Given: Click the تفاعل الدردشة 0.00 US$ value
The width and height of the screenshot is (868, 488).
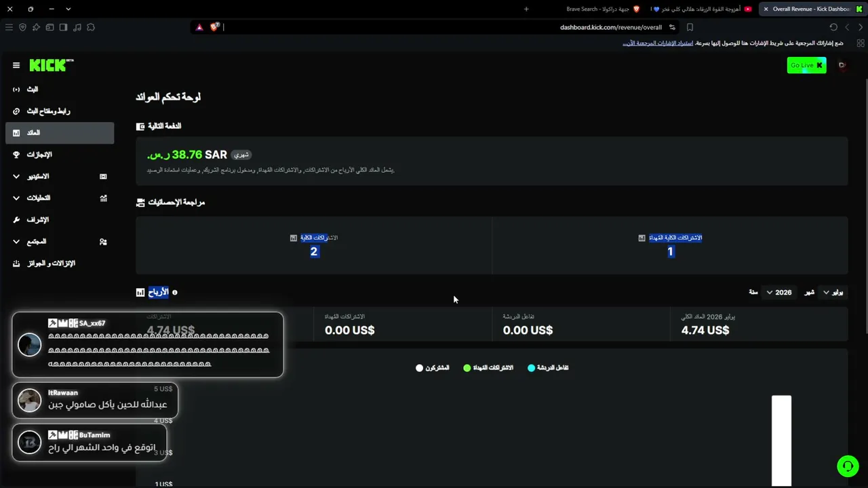Looking at the screenshot, I should click(x=528, y=330).
